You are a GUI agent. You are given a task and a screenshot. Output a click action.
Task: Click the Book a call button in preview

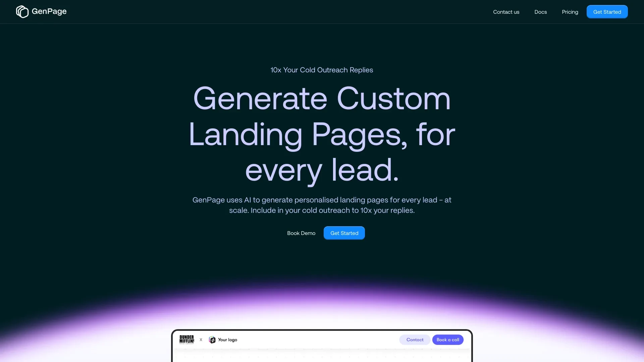[448, 340]
